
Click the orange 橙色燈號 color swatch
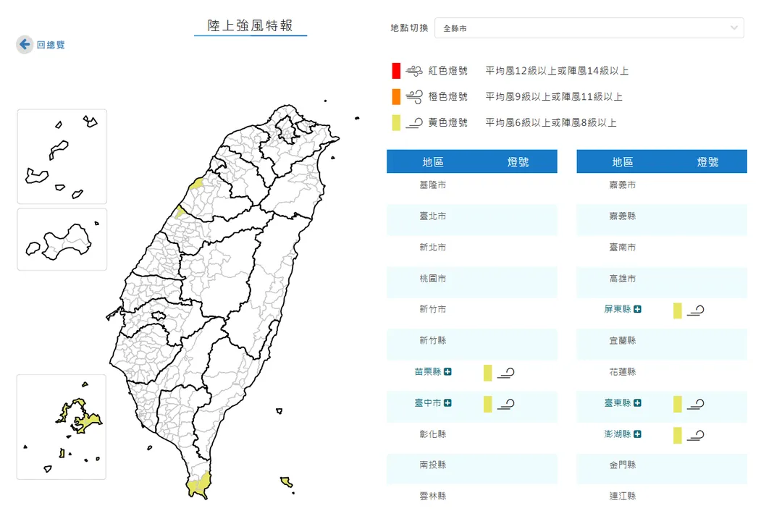396,97
